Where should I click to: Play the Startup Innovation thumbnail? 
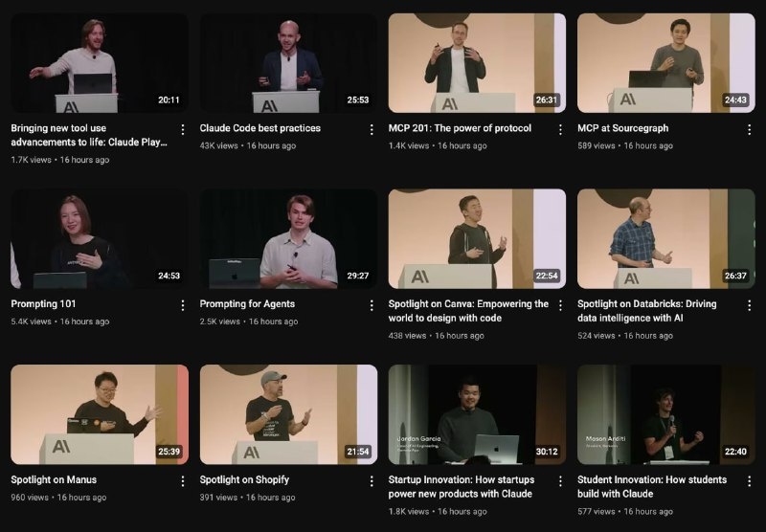pos(477,414)
